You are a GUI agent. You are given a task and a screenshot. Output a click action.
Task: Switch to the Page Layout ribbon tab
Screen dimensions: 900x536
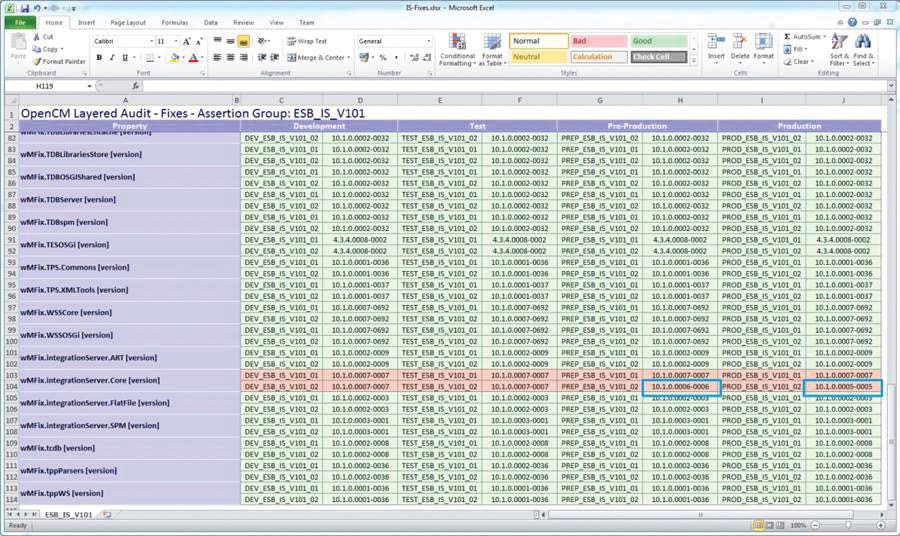(128, 22)
